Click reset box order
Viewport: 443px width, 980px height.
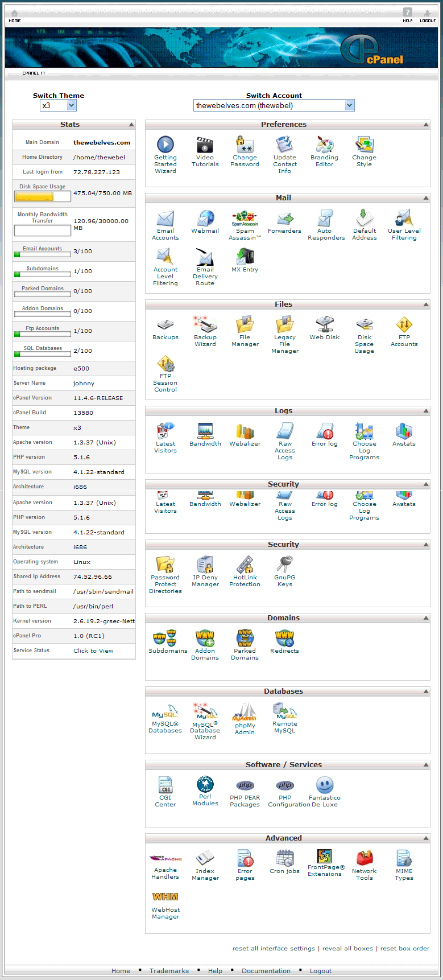(x=405, y=948)
